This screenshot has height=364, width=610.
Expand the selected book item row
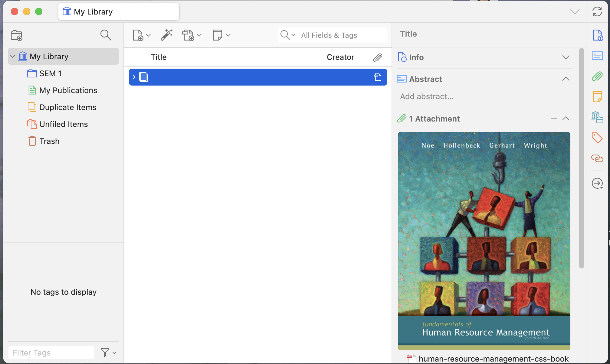[134, 77]
